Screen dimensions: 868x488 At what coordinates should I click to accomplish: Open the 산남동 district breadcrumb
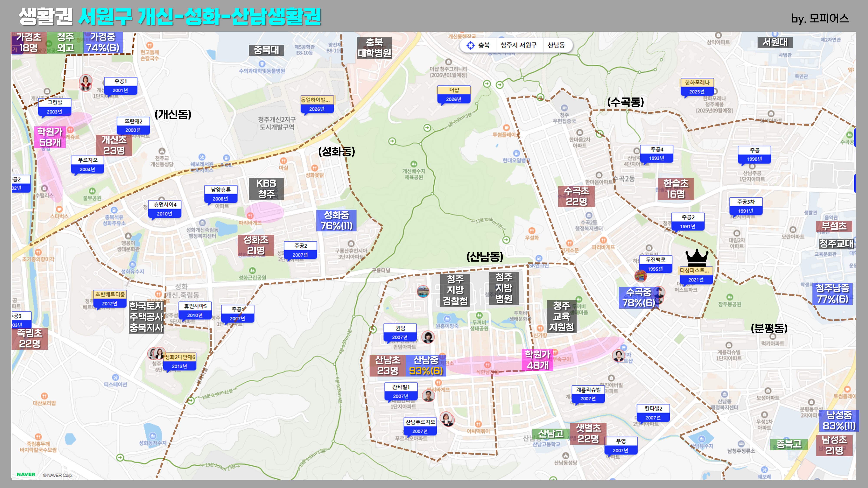tap(556, 45)
